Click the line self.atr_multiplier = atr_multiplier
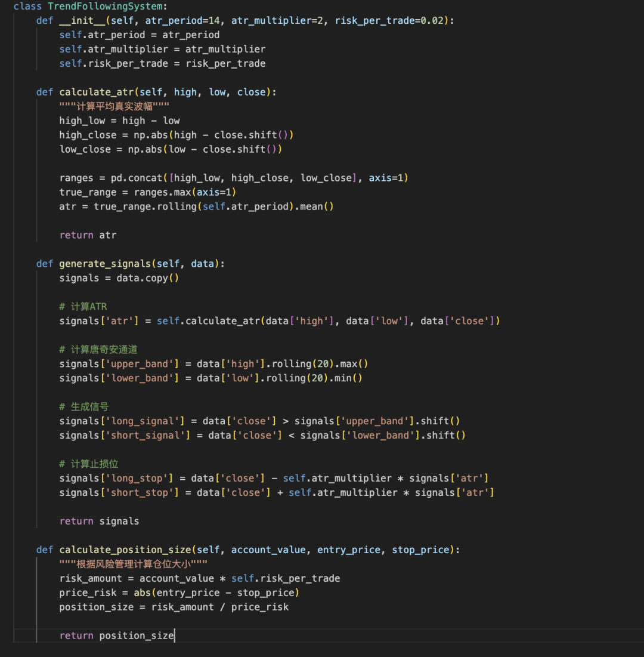The image size is (644, 657). (x=162, y=49)
